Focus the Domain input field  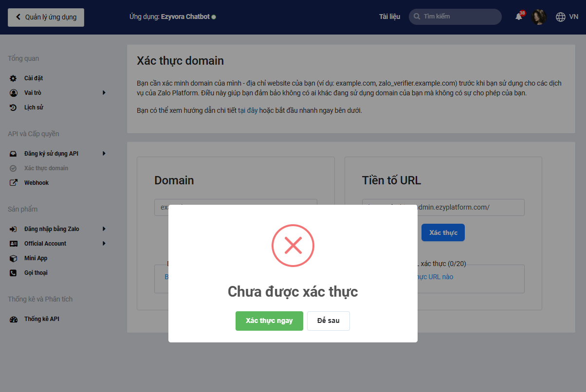pos(236,207)
